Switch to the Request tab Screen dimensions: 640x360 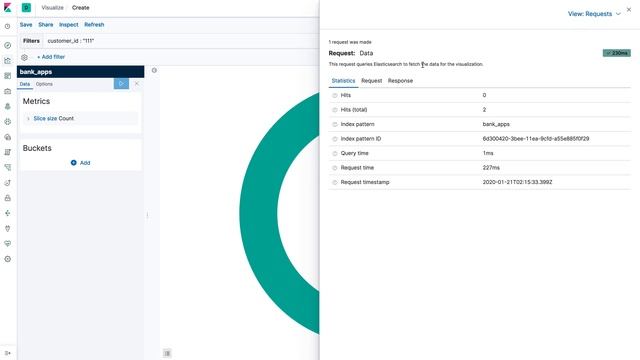point(371,81)
